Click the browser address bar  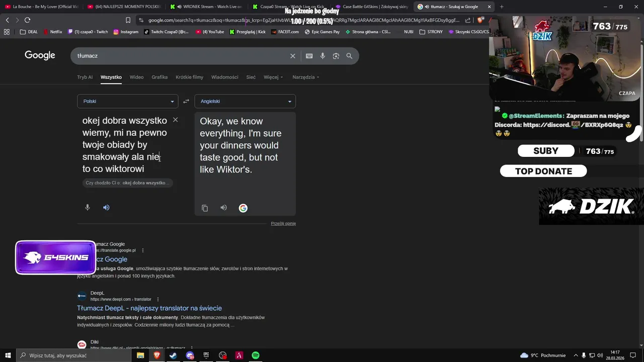coord(302,20)
